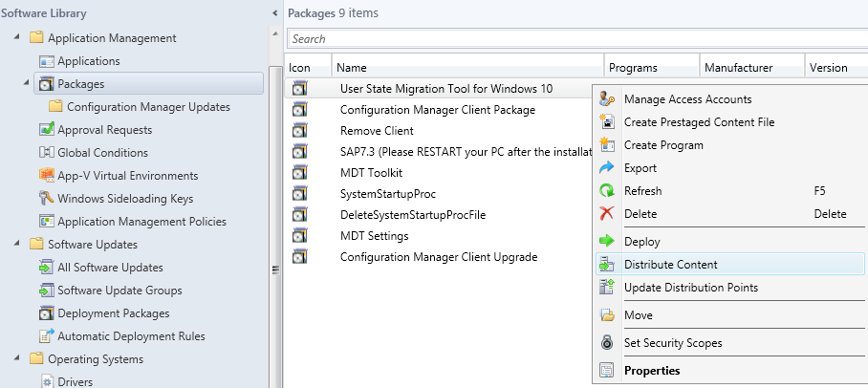Collapse the Software Updates tree node
The width and height of the screenshot is (868, 388).
pyautogui.click(x=16, y=244)
